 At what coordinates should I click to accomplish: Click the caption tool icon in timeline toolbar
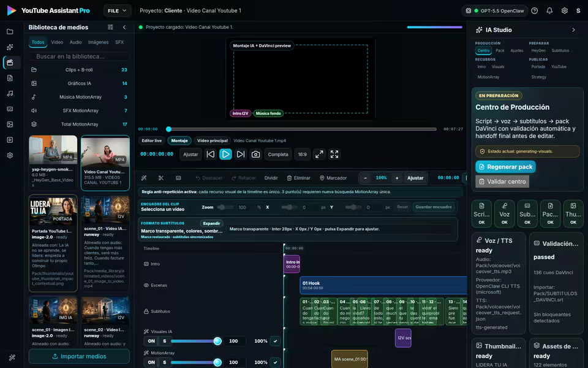coord(178,178)
